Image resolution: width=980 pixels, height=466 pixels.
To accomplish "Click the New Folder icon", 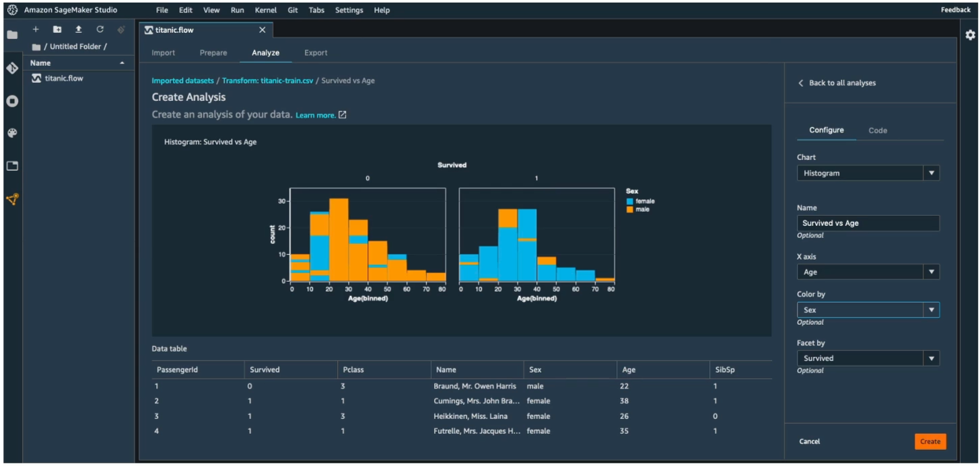I will point(57,30).
